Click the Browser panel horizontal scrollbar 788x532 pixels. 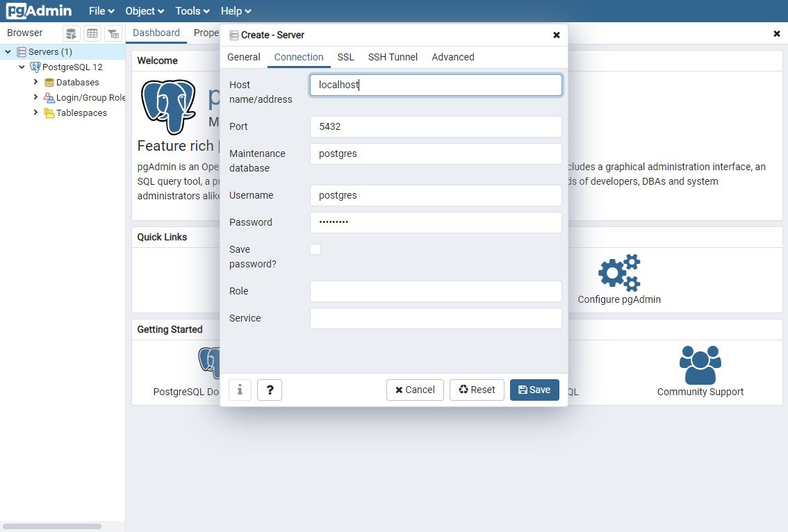[52, 526]
